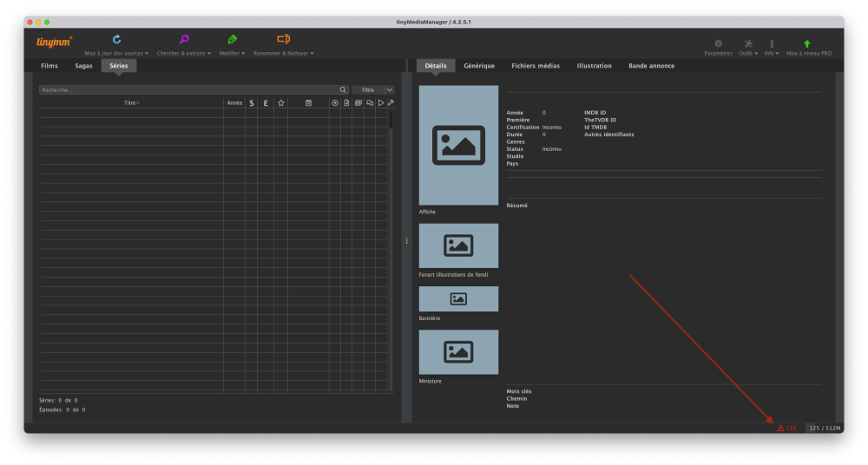Click the Affiche poster placeholder image

458,145
